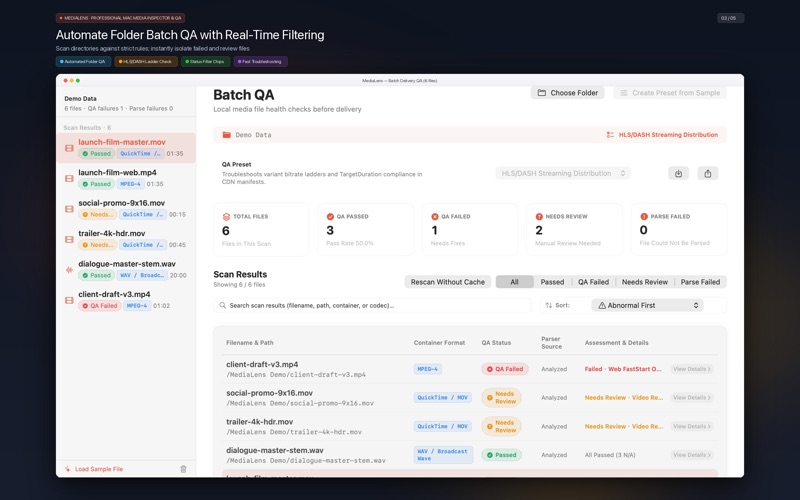Click the Needs Review question icon
The height and width of the screenshot is (500, 800).
tap(539, 216)
